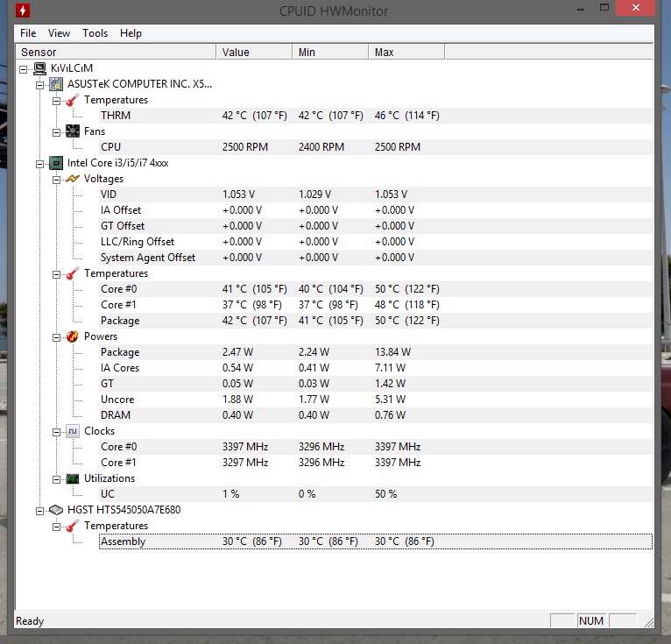Click the Utilizations graph icon
The width and height of the screenshot is (671, 644).
coord(73,478)
